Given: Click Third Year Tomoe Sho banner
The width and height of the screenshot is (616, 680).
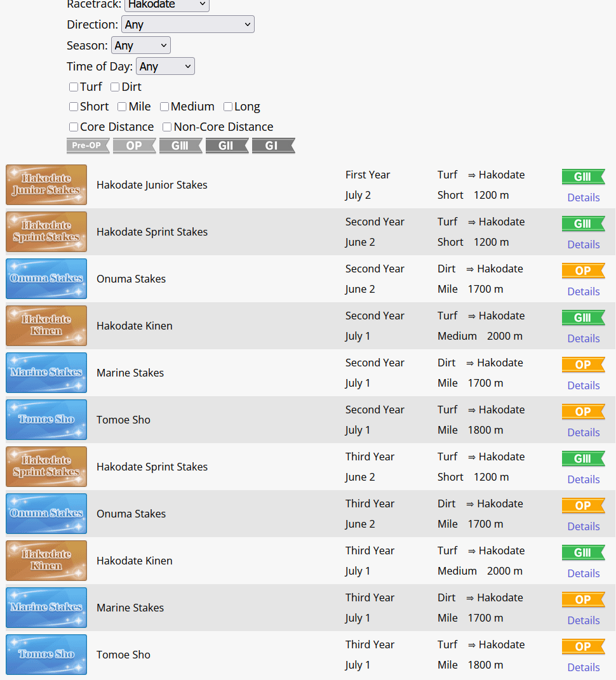Looking at the screenshot, I should tap(46, 655).
